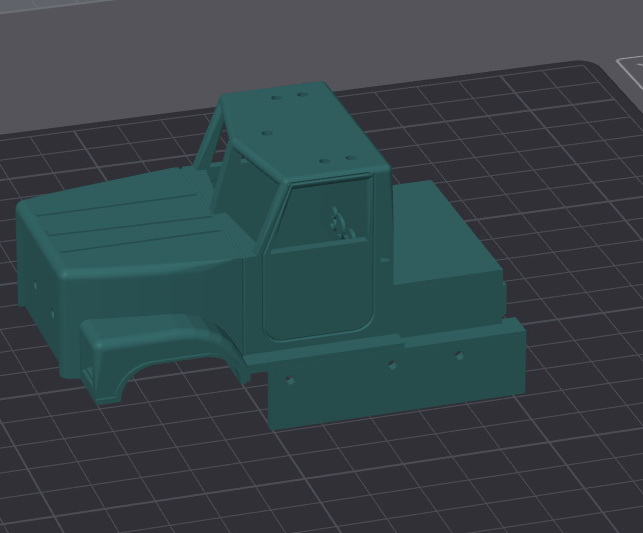643x533 pixels.
Task: Click the leftmost mounting hole on the side skirt
Action: 289,380
